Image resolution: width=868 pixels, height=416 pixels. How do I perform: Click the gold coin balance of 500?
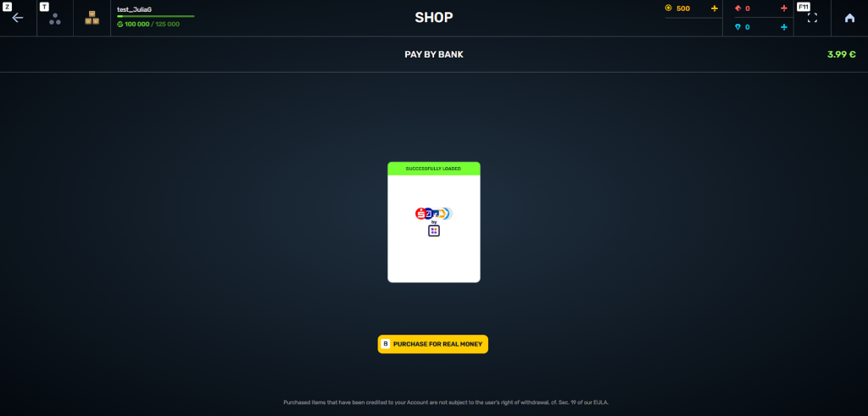683,8
